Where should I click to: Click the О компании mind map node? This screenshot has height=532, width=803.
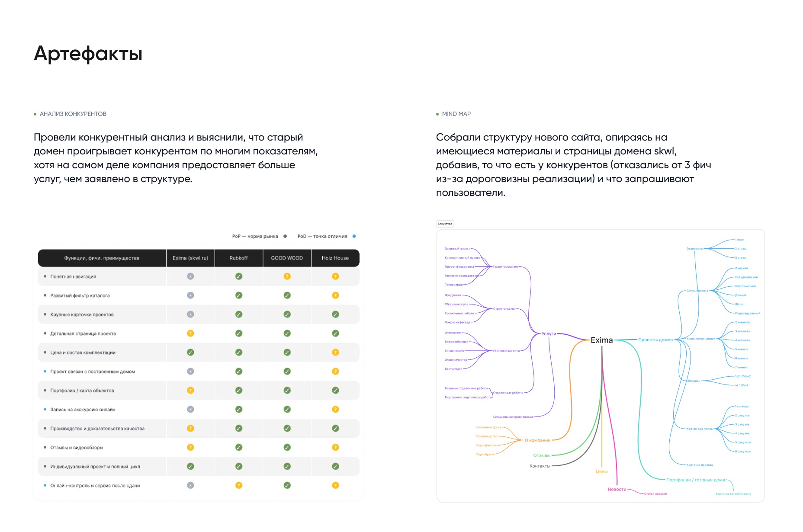(x=538, y=441)
